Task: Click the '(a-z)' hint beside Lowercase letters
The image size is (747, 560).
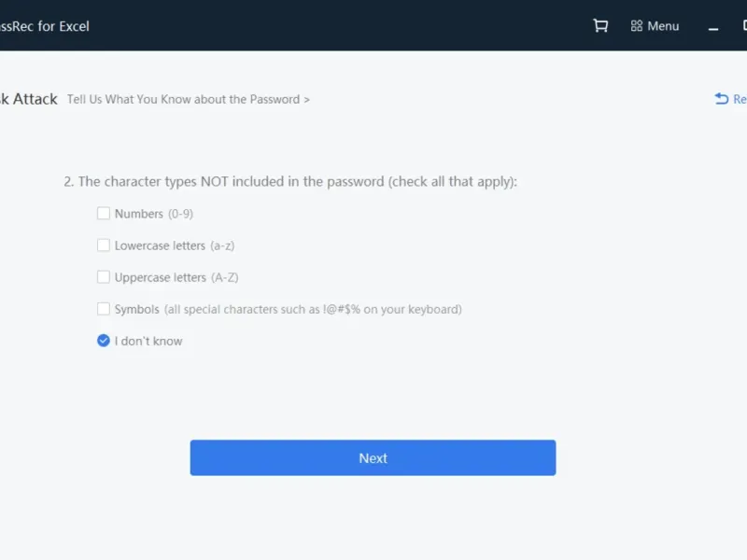Action: tap(222, 245)
